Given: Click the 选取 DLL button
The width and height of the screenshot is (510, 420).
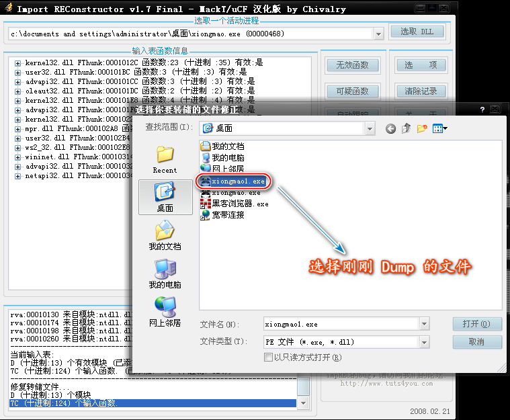Looking at the screenshot, I should coord(417,32).
